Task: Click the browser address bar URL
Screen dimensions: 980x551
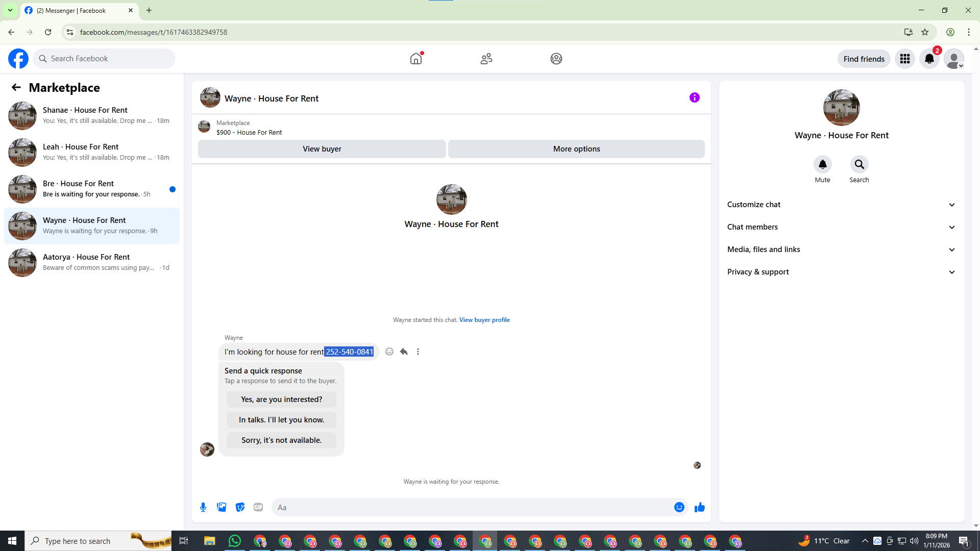Action: (154, 32)
